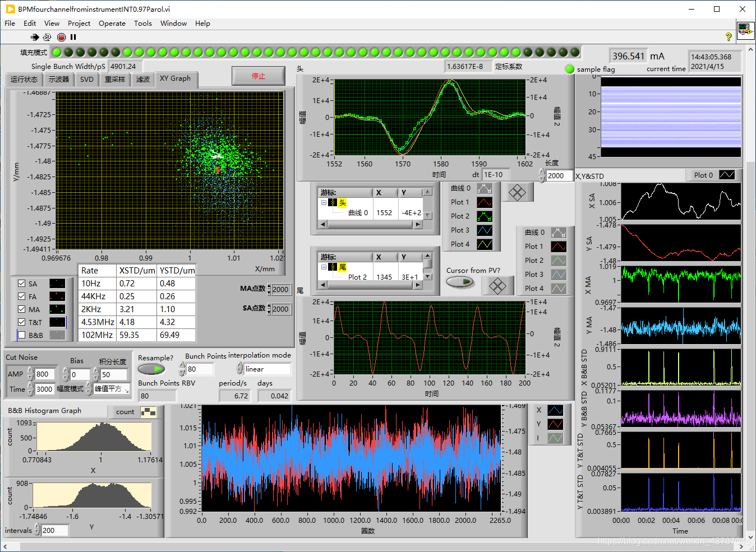Image resolution: width=756 pixels, height=552 pixels.
Task: Open context help question mark icon
Action: coord(729,37)
